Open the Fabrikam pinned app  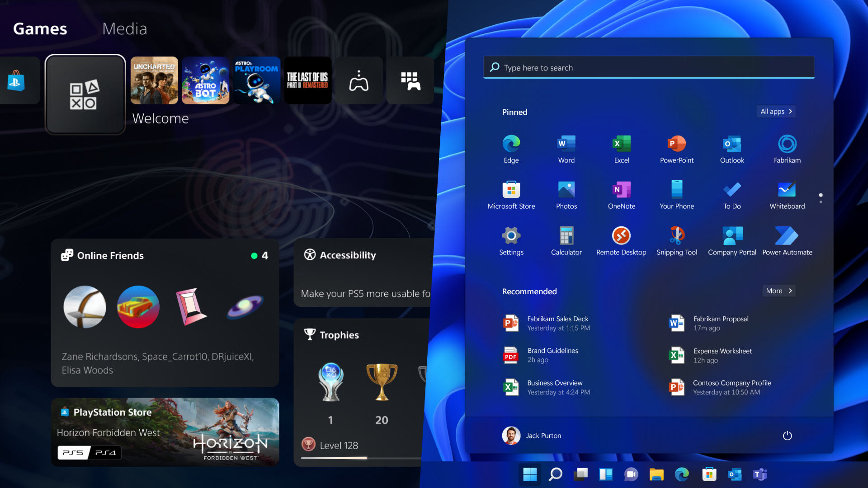pos(787,149)
